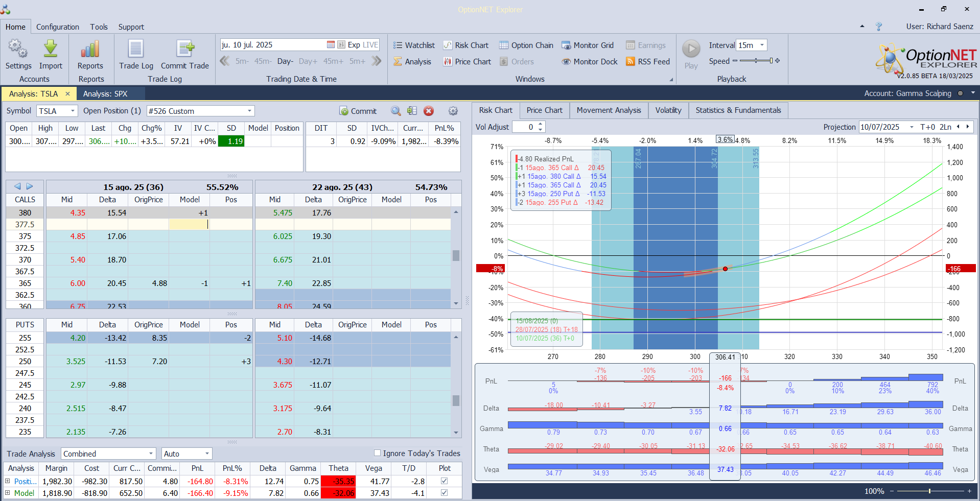
Task: Click the 5m- time step button
Action: pos(242,61)
